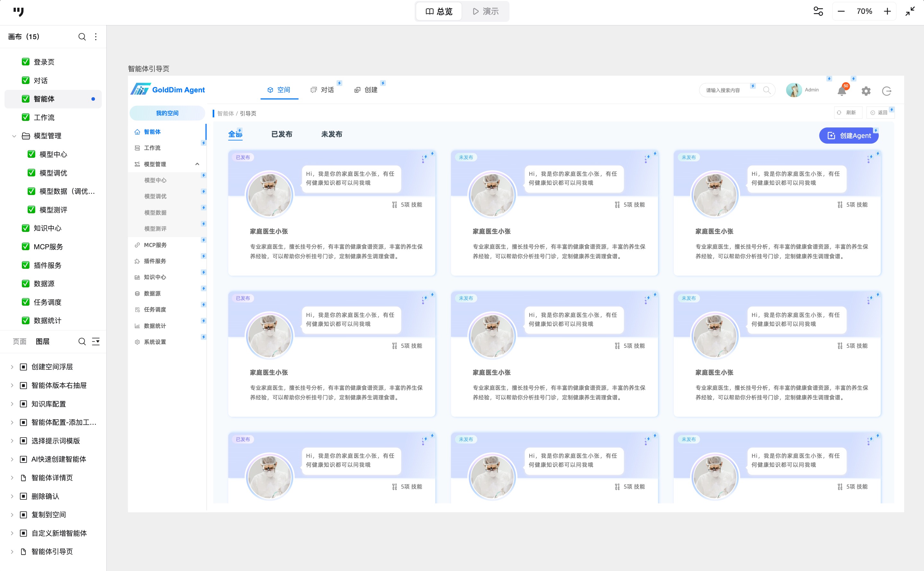Click the zoom in plus icon

(887, 11)
